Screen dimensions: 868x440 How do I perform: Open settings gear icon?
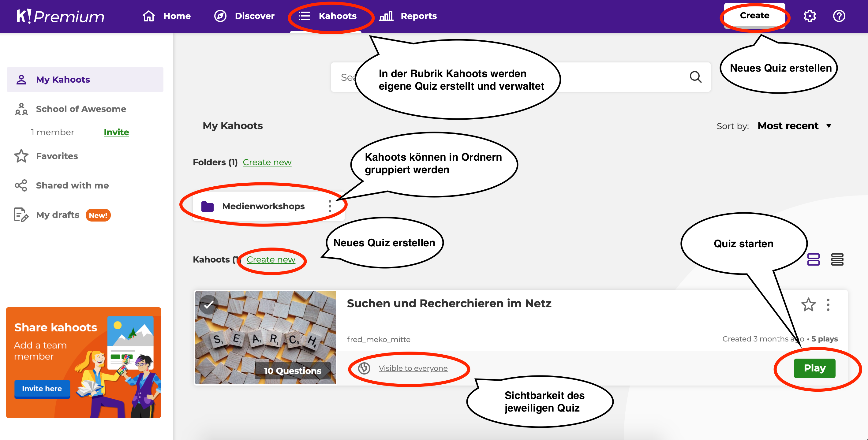coord(809,16)
